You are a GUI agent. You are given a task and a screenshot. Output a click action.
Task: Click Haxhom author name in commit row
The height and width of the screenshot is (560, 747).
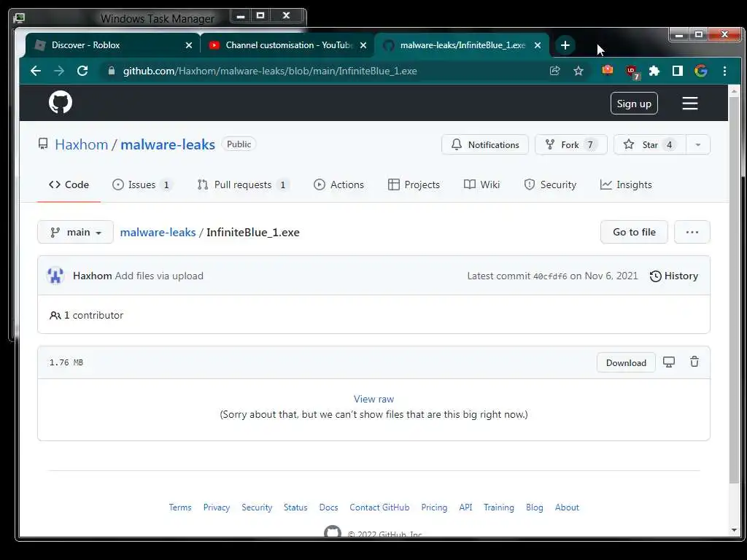[x=93, y=276]
